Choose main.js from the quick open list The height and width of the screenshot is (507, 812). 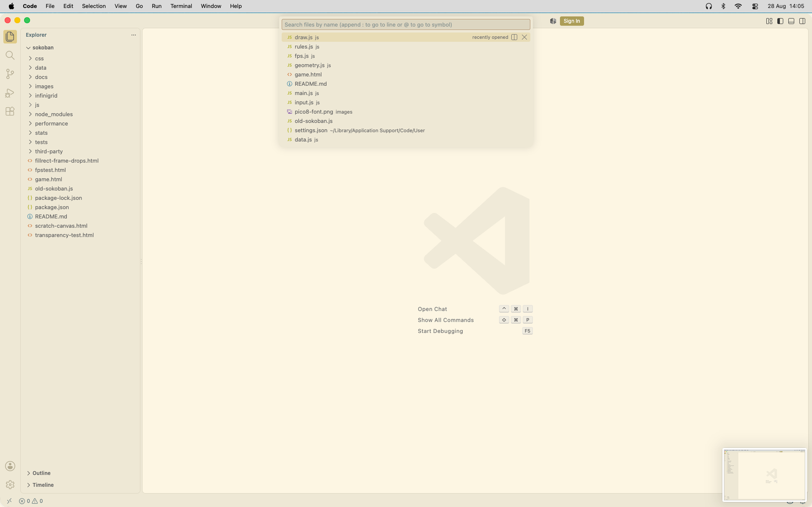[x=406, y=93]
